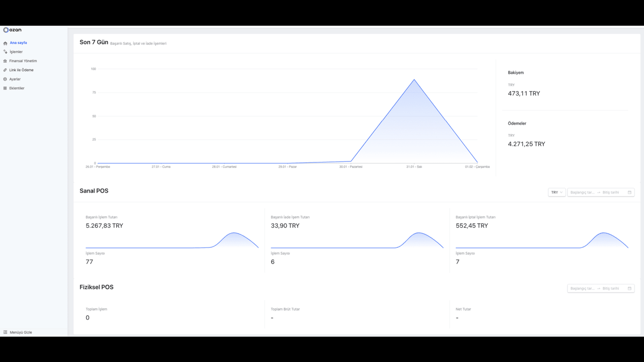Screen dimensions: 644x362
Task: Click the 30.01 - Pazartesi axis label
Action: click(x=351, y=167)
